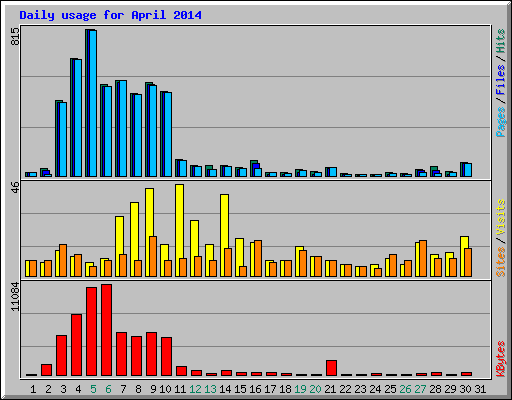Select the tallest red KBytes bar for day 6
The height and width of the screenshot is (400, 512).
tap(107, 330)
